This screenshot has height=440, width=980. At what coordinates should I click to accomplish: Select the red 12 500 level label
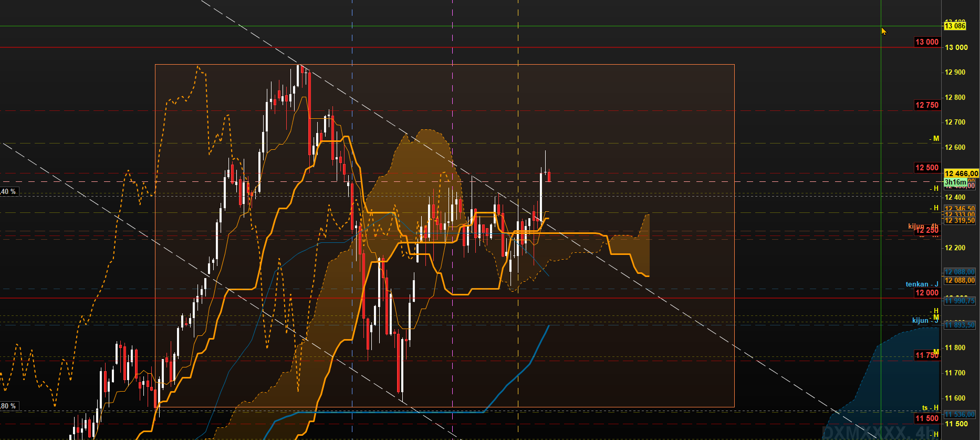coord(927,168)
